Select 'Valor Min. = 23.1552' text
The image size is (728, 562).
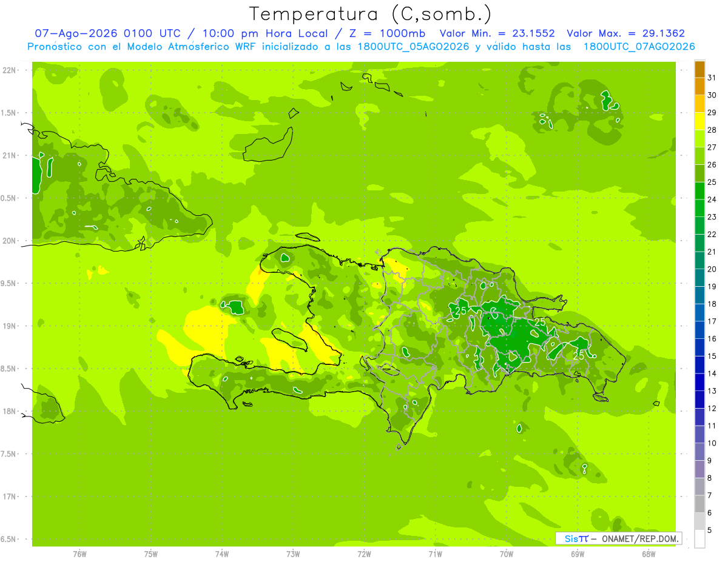pos(497,33)
